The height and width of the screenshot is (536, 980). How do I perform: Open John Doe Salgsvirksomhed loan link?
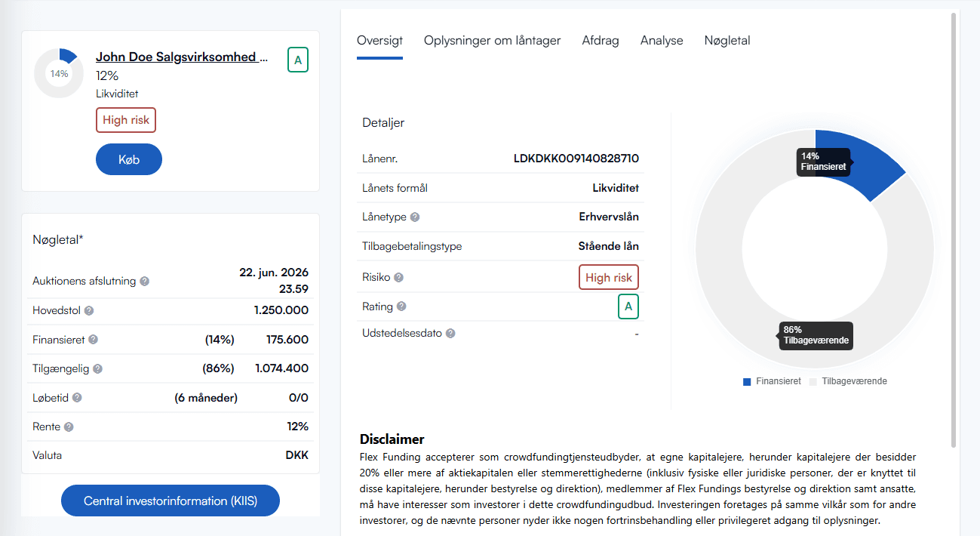point(182,57)
